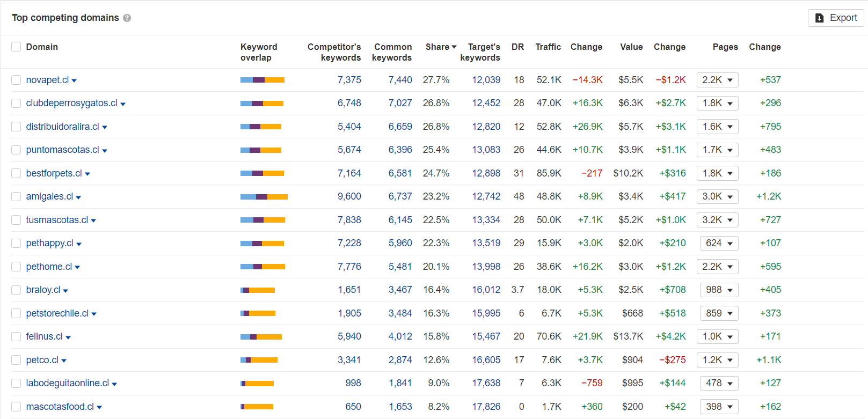Open the caret menu next to braloy.cl
This screenshot has width=868, height=419.
click(x=65, y=291)
